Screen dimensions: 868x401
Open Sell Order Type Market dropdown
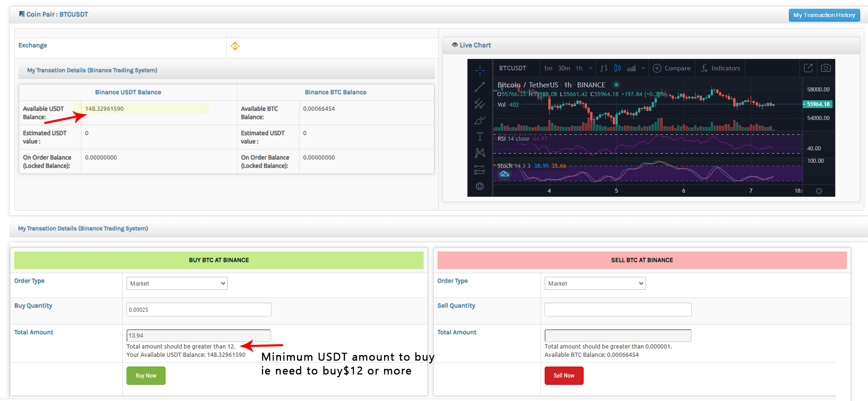595,283
